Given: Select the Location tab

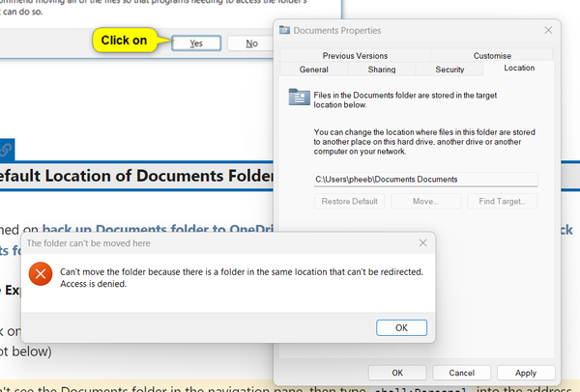Looking at the screenshot, I should (x=517, y=69).
